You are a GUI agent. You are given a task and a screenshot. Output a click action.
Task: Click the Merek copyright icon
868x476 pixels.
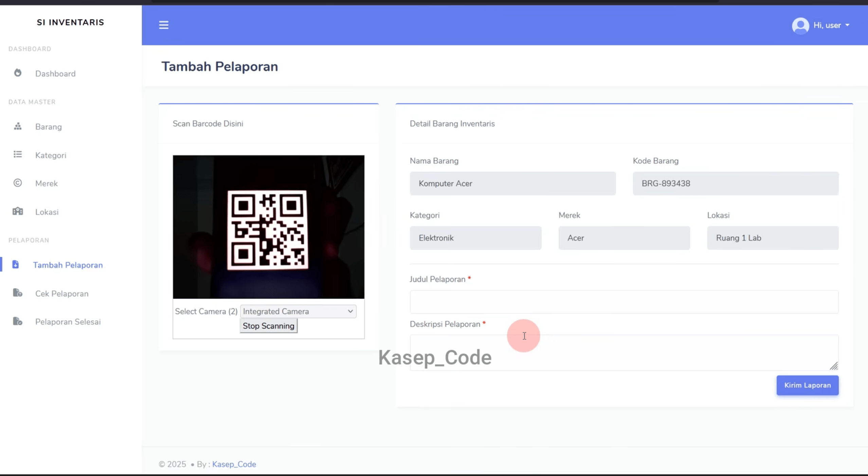pos(18,183)
